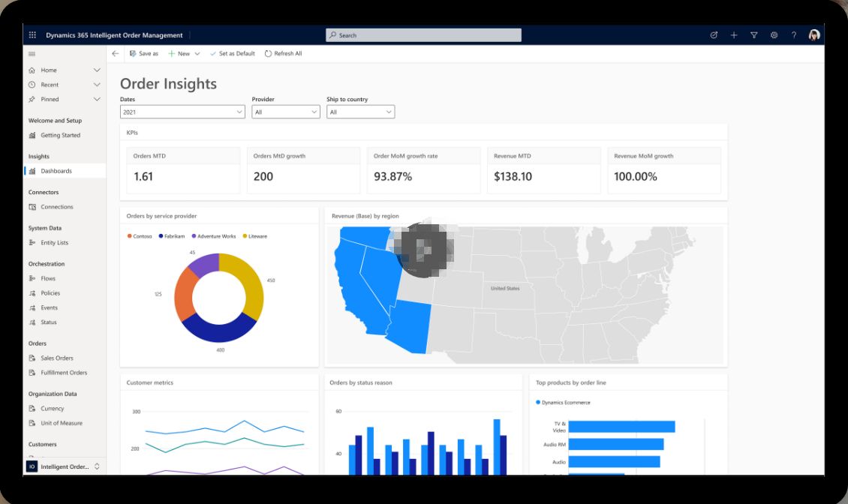
Task: Open the Provider dropdown
Action: [x=286, y=112]
